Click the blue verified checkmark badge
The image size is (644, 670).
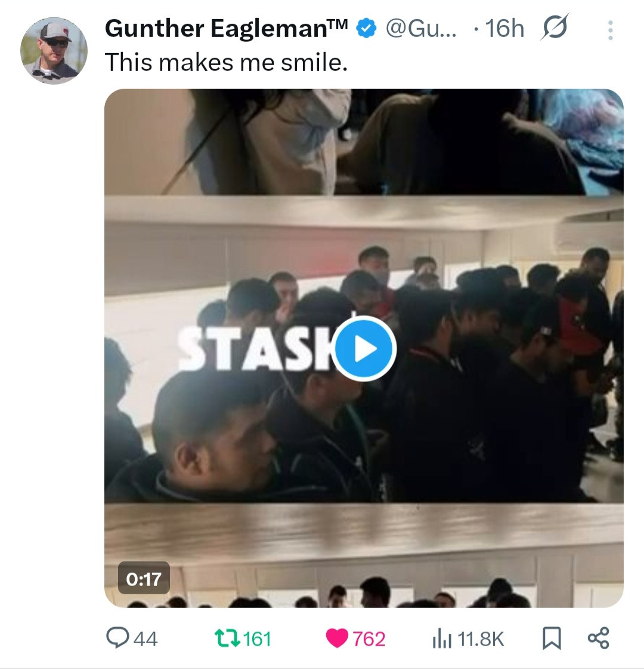click(366, 29)
